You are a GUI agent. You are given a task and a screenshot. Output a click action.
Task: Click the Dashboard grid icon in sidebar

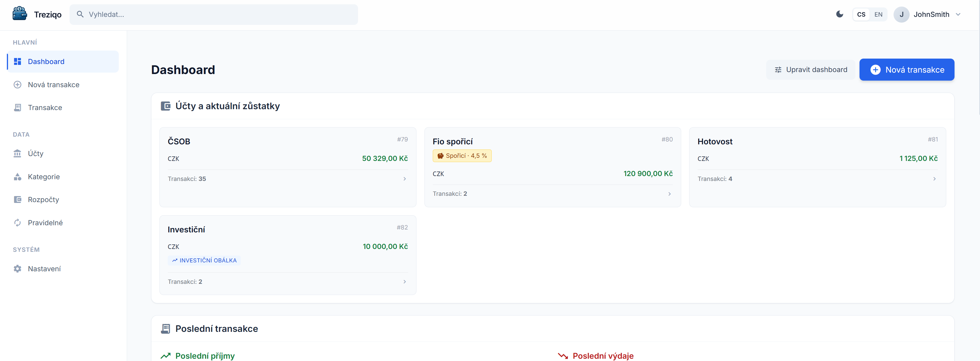coord(17,61)
